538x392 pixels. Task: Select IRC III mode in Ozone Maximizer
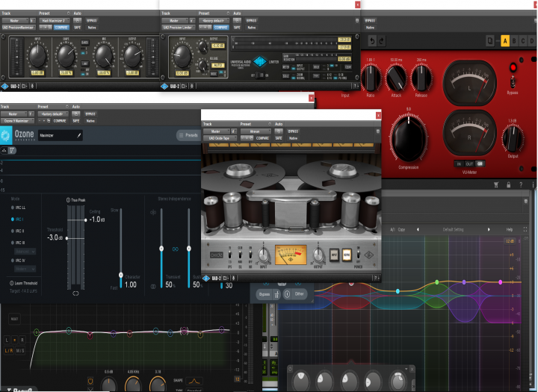(x=18, y=243)
